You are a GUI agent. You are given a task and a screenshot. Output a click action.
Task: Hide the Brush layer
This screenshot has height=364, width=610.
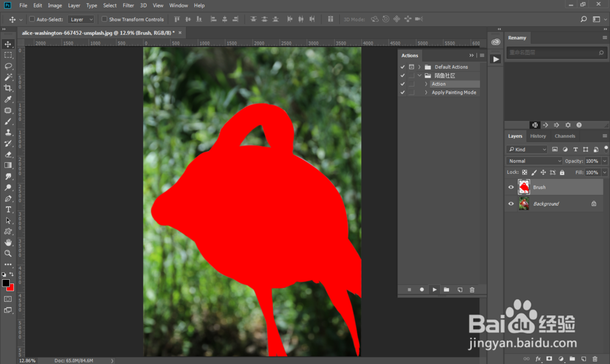[511, 187]
